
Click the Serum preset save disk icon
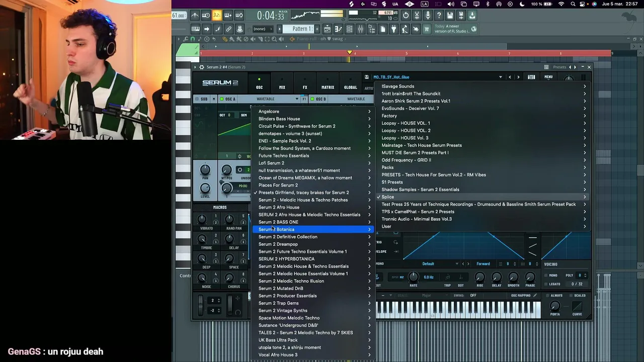pos(366,77)
